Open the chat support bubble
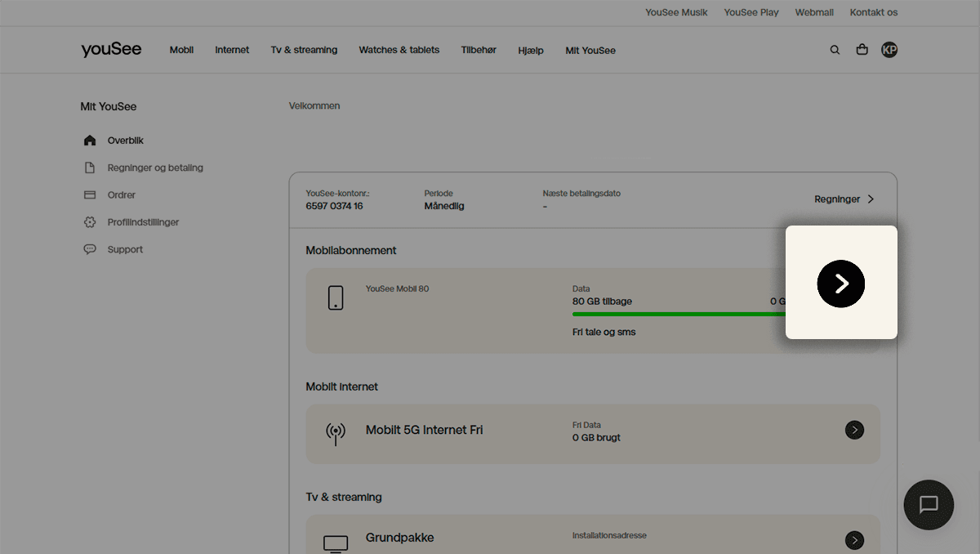The image size is (980, 554). (x=929, y=504)
